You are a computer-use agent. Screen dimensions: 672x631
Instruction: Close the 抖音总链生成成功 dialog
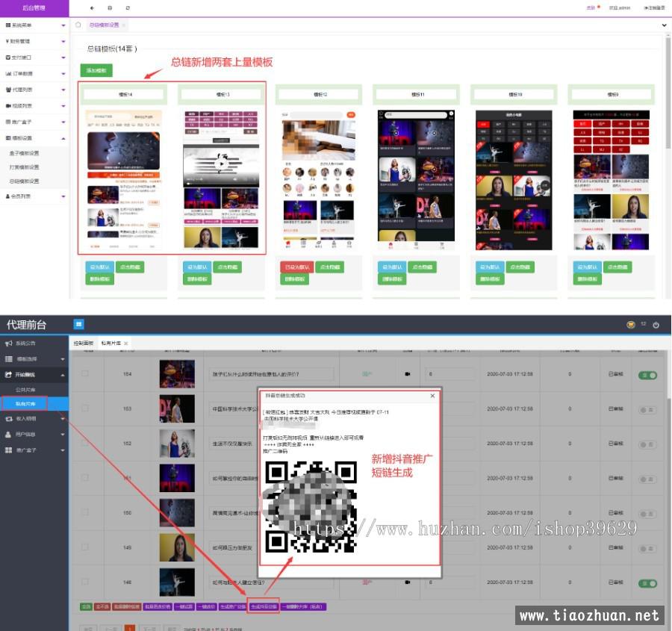pyautogui.click(x=432, y=396)
